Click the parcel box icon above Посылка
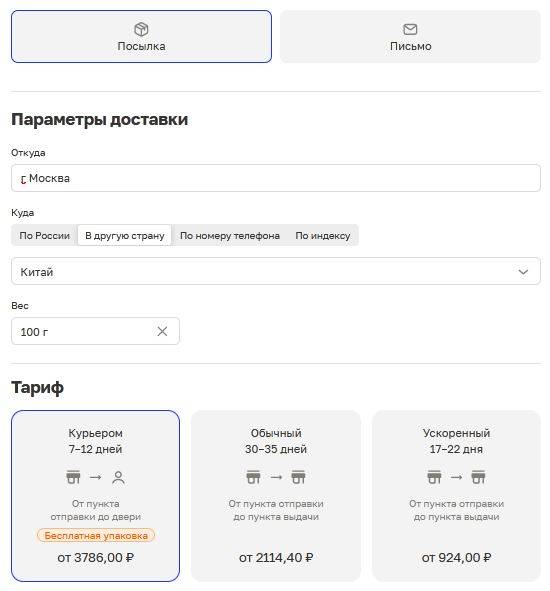Viewport: 550px width, 591px height. tap(141, 29)
